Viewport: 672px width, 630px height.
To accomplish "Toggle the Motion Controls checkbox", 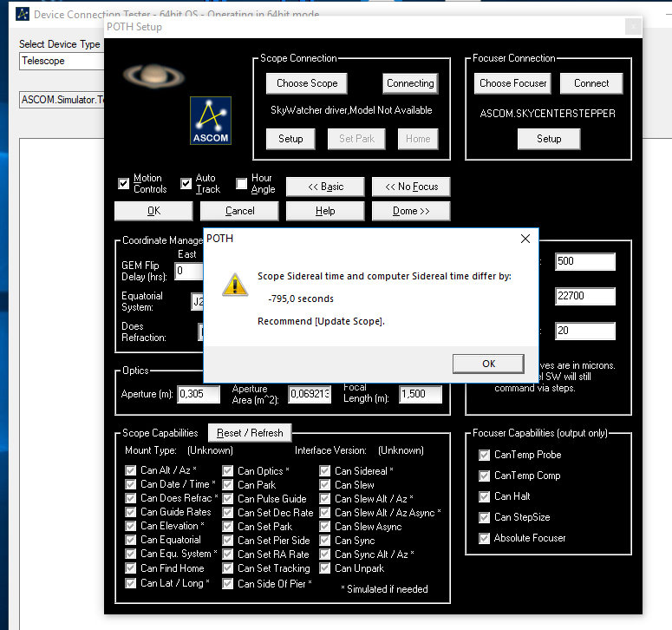I will (123, 184).
